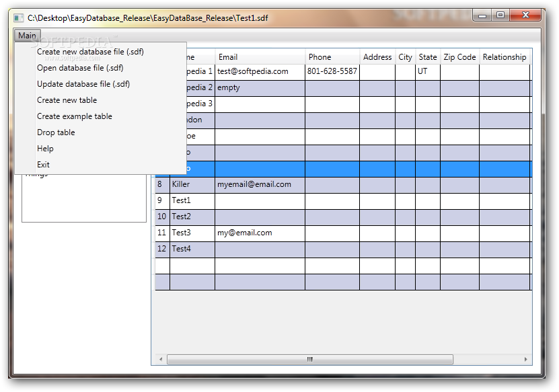Image resolution: width=559 pixels, height=392 pixels.
Task: Sort by the Address column header
Action: pos(377,57)
